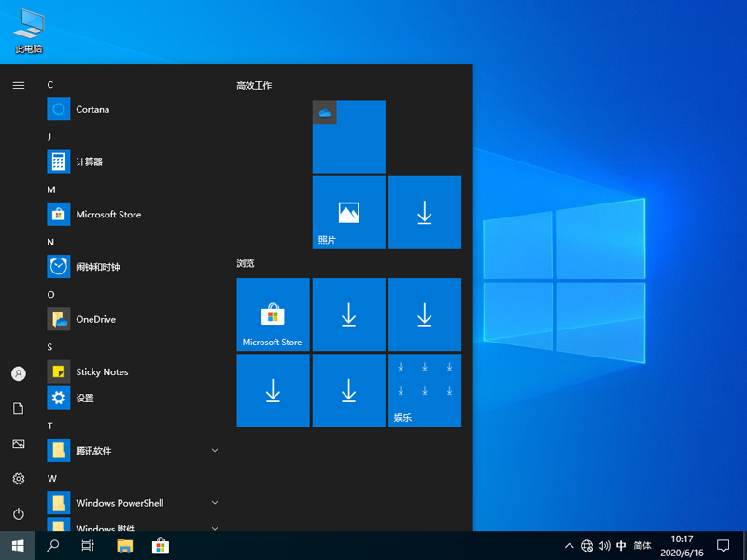Open the 照片 tile
747x560 pixels.
point(348,212)
